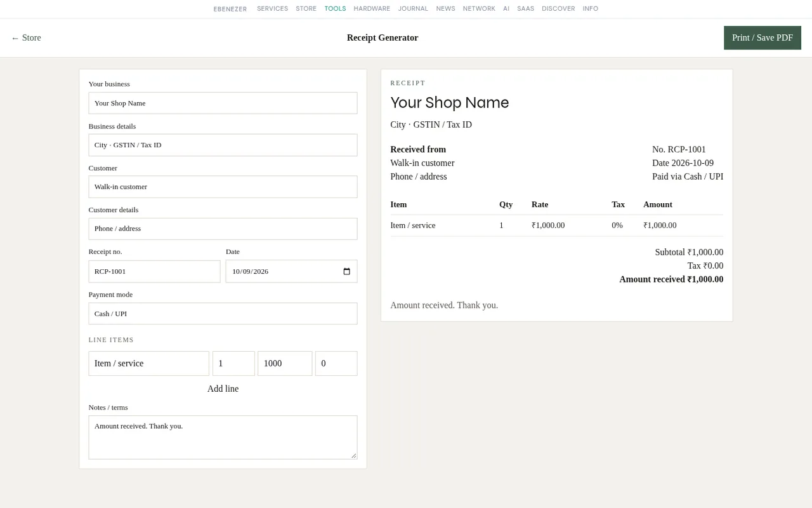
Task: Focus the Business details field
Action: coord(223,145)
